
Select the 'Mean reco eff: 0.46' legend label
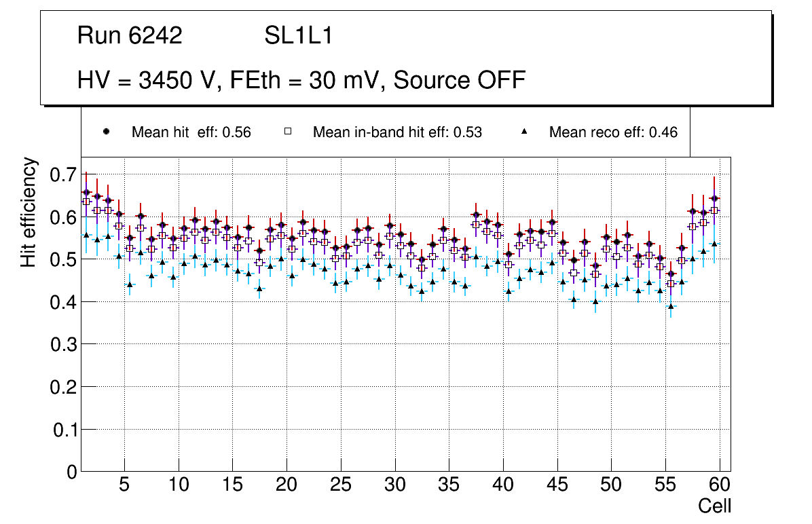coord(613,133)
